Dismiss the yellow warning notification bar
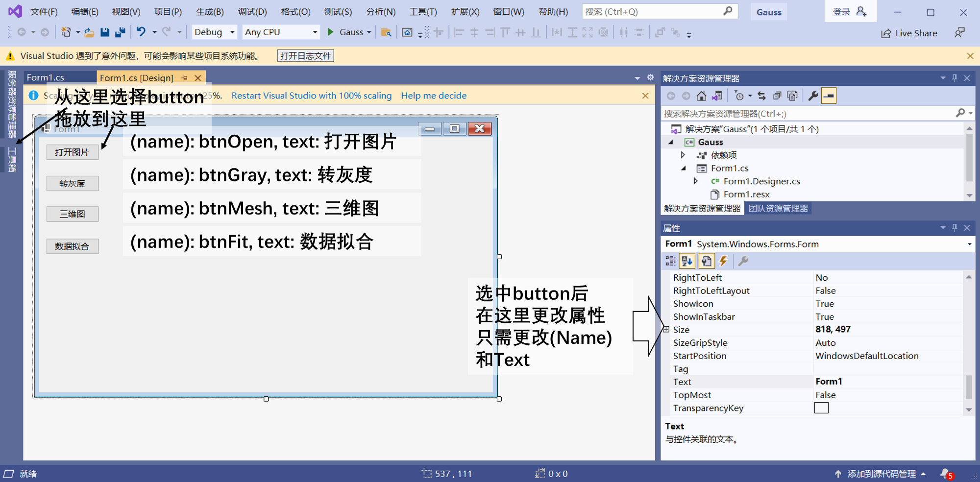Viewport: 980px width, 482px height. [x=970, y=56]
